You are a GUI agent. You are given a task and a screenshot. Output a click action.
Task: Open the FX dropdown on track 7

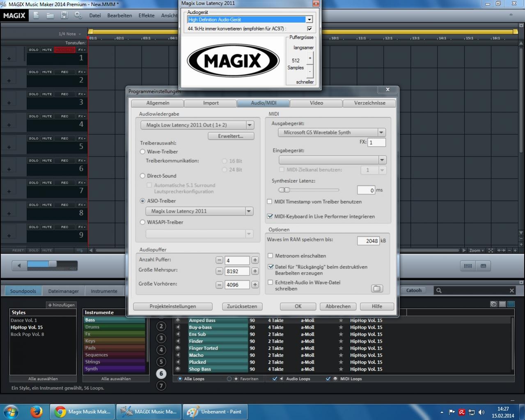(82, 183)
